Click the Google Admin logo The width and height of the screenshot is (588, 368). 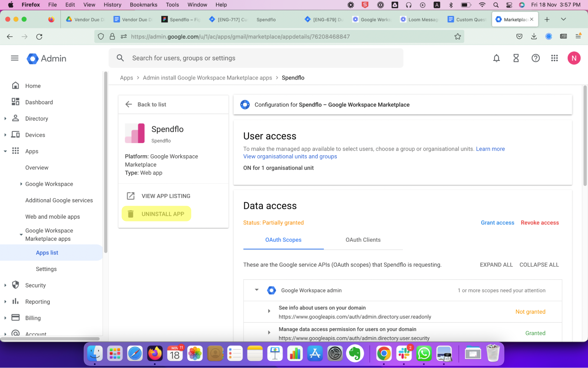tap(46, 59)
